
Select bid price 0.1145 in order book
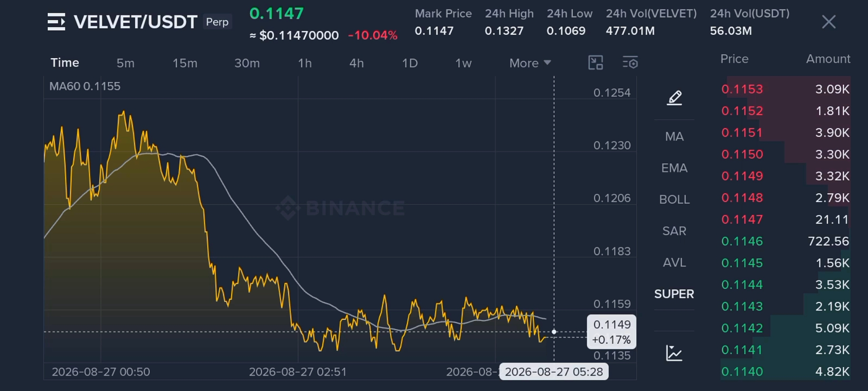(742, 263)
